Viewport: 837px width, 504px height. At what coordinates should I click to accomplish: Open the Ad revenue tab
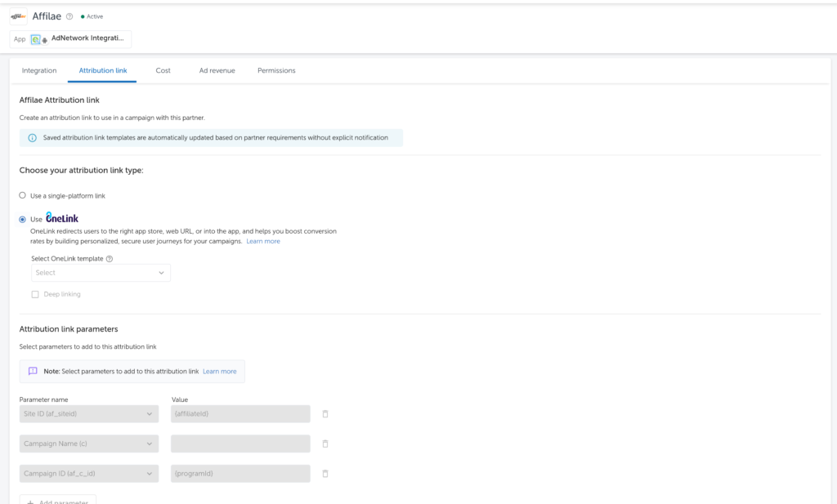pyautogui.click(x=217, y=70)
